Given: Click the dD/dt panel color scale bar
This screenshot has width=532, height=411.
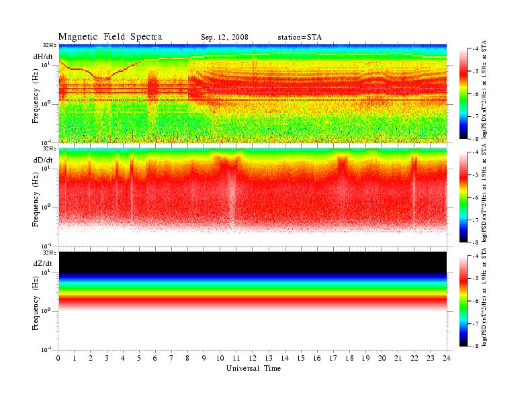Looking at the screenshot, I should [x=463, y=197].
